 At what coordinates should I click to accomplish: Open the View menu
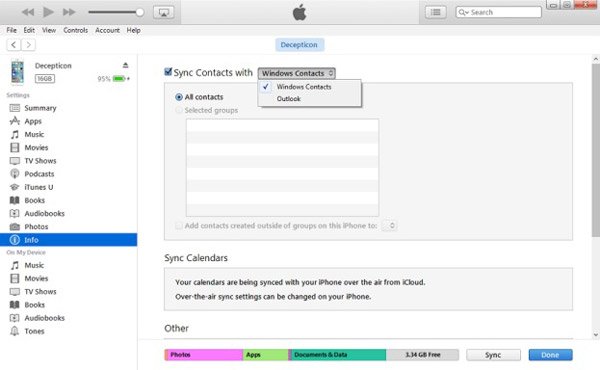point(49,30)
